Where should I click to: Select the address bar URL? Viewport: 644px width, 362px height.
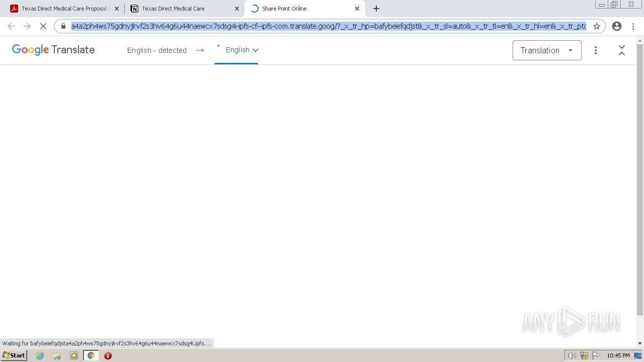329,26
